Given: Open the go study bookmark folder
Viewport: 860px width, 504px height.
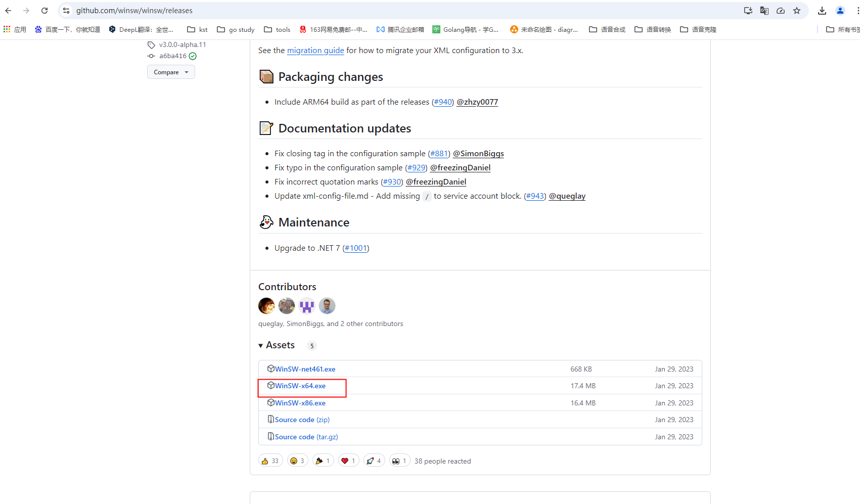Looking at the screenshot, I should pos(236,29).
